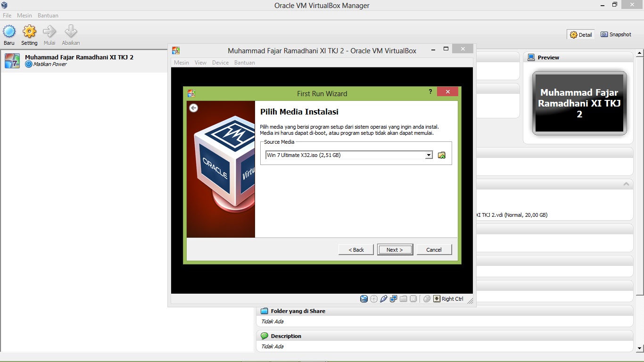The height and width of the screenshot is (362, 644).
Task: Click the network adapters status bar icon
Action: (x=394, y=299)
